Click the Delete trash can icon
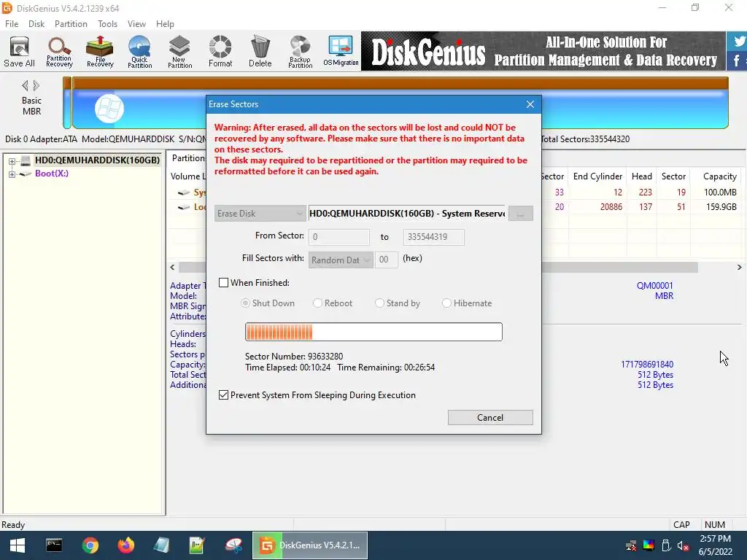The height and width of the screenshot is (560, 747). pos(260,51)
